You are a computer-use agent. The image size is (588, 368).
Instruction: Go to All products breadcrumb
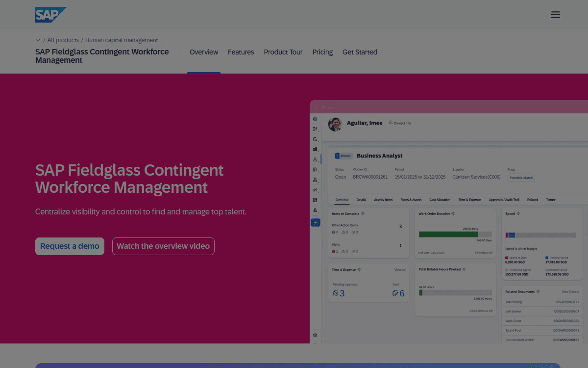point(63,40)
